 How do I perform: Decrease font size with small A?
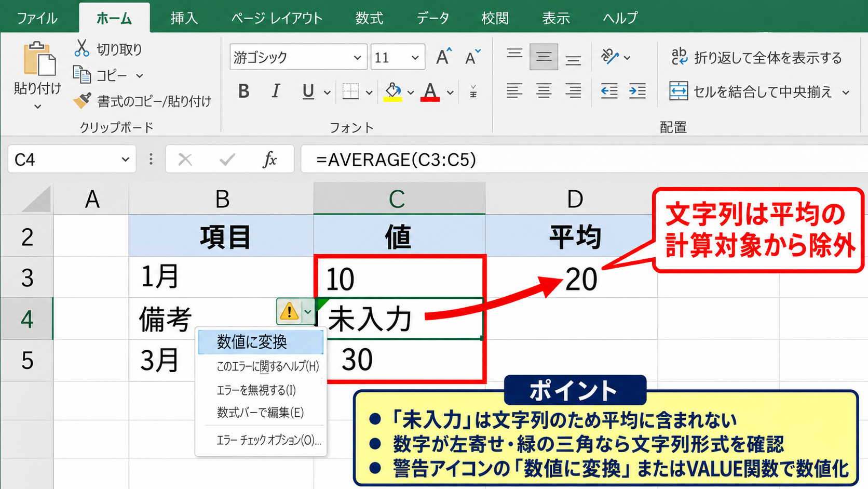coord(472,57)
